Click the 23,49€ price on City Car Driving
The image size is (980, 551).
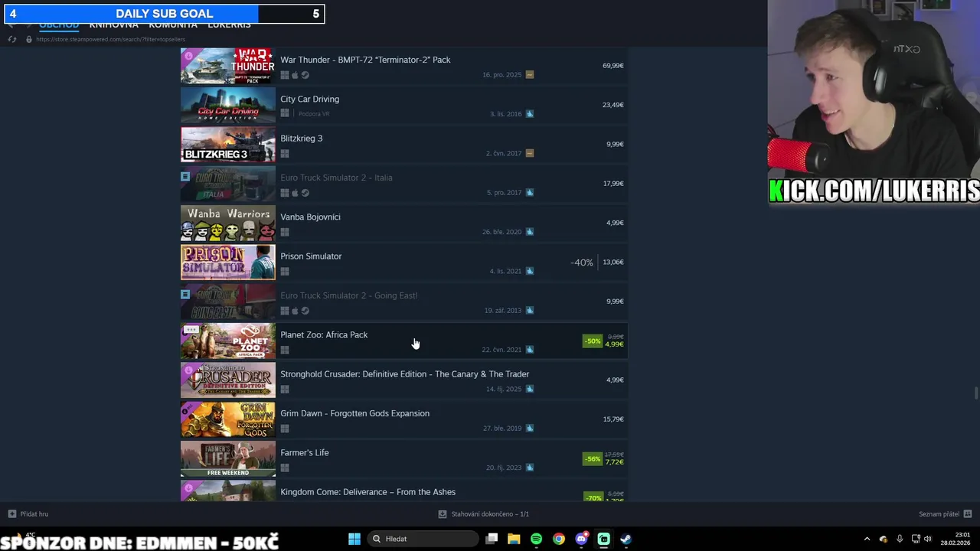(612, 105)
